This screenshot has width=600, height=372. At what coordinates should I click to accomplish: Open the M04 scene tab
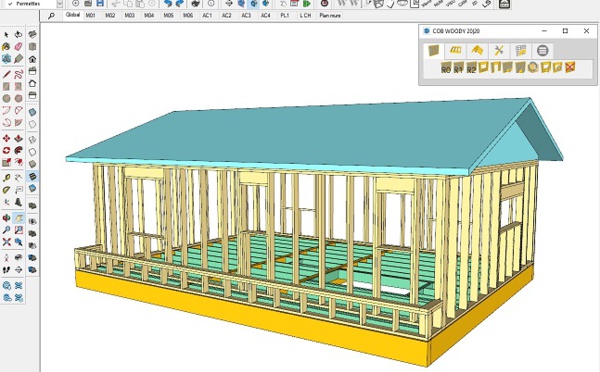pos(149,16)
